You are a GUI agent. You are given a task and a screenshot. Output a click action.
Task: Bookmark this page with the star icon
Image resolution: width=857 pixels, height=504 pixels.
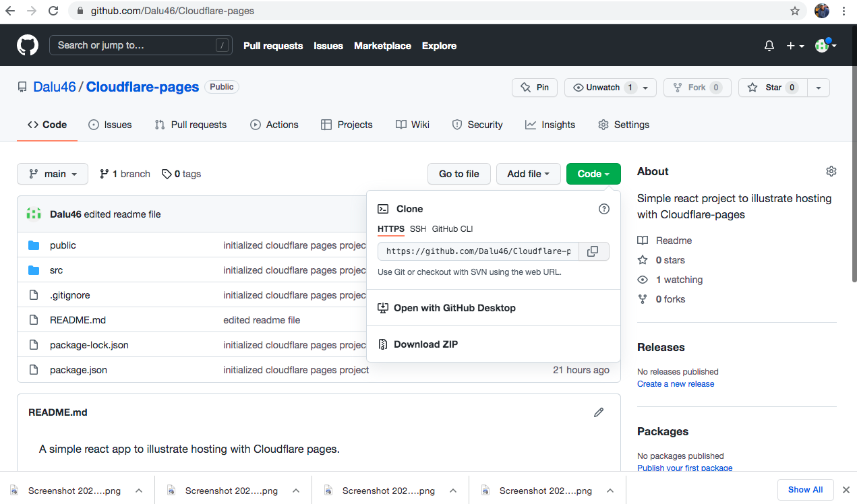795,11
